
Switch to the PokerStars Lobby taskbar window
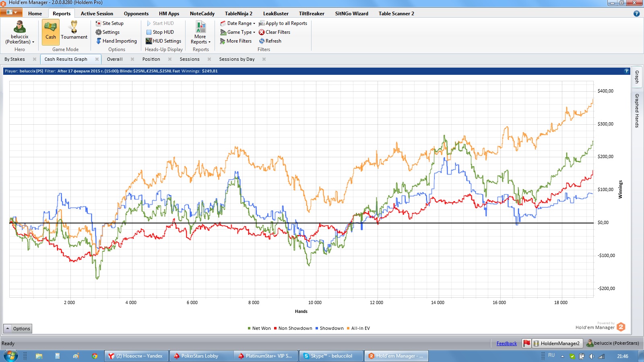click(201, 356)
